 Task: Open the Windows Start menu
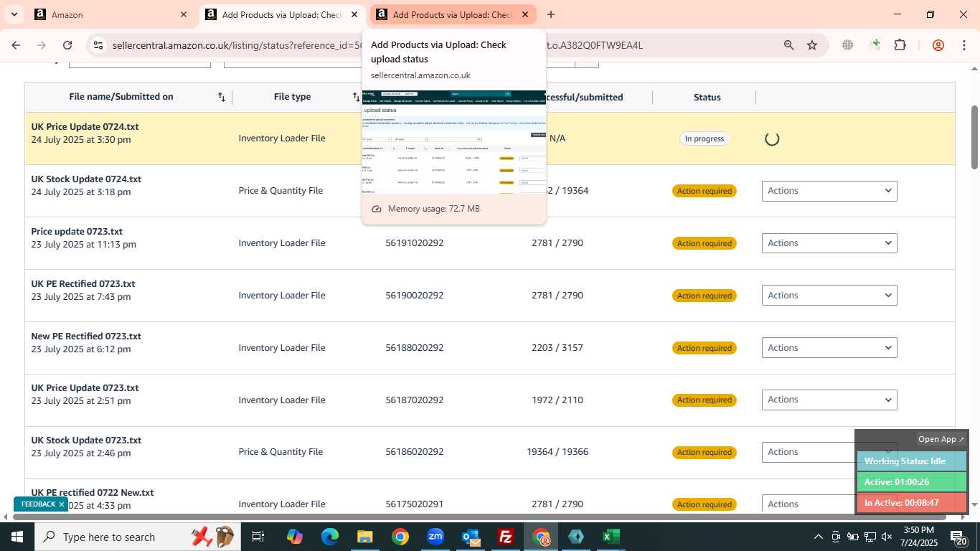(x=17, y=537)
